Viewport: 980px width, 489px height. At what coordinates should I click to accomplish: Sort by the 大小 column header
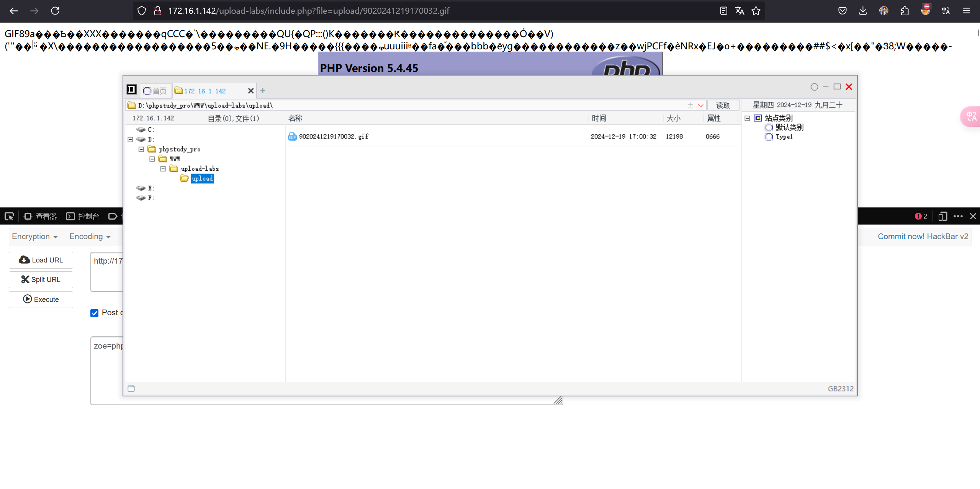673,118
